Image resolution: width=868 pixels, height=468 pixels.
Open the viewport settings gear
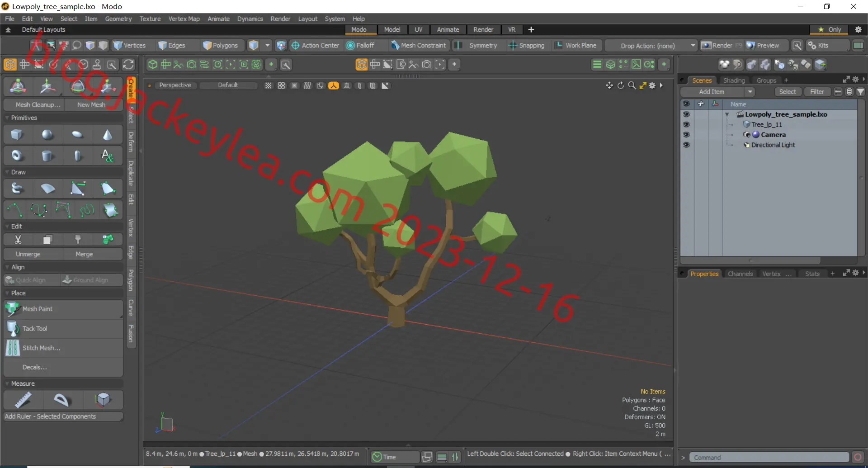(x=652, y=85)
